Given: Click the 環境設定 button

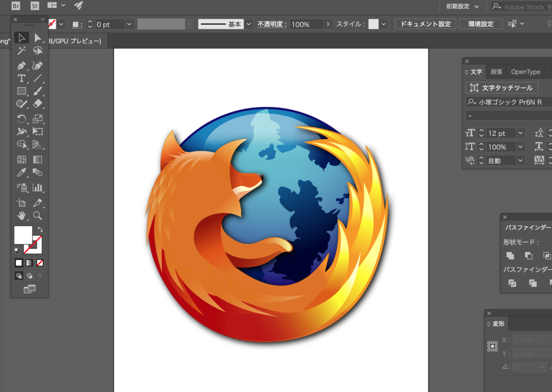Looking at the screenshot, I should 480,24.
